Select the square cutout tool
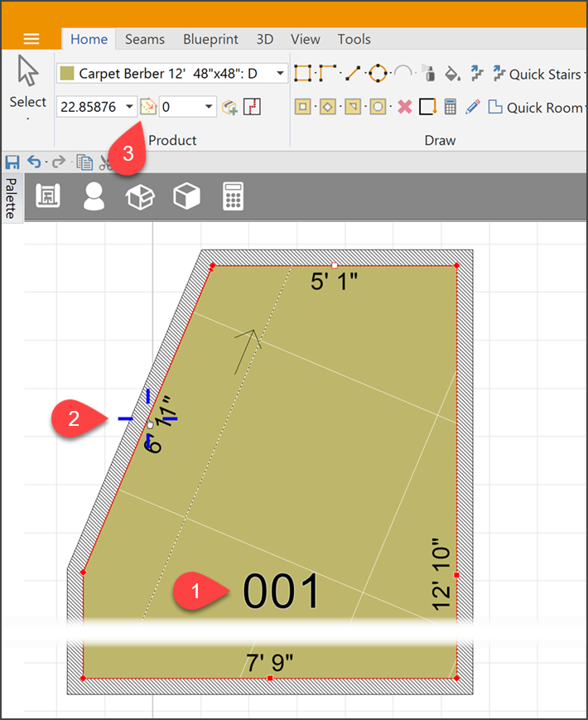Screen dimensions: 588x720 tap(302, 107)
